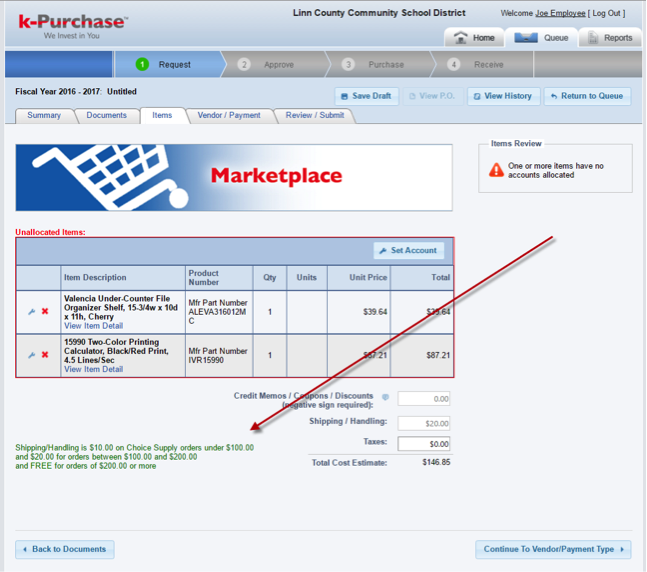Image resolution: width=647 pixels, height=572 pixels.
Task: Click Continue To Vendor/Payment Type
Action: coord(553,549)
